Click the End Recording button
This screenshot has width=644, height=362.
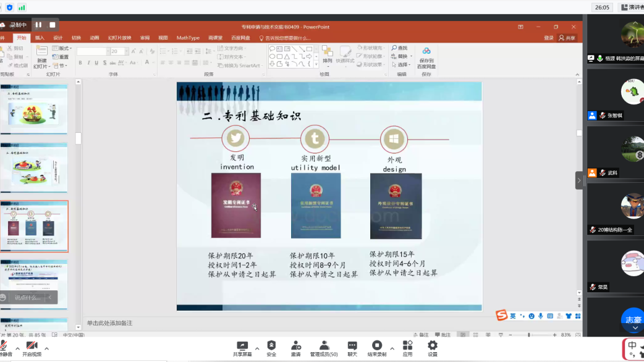376,345
